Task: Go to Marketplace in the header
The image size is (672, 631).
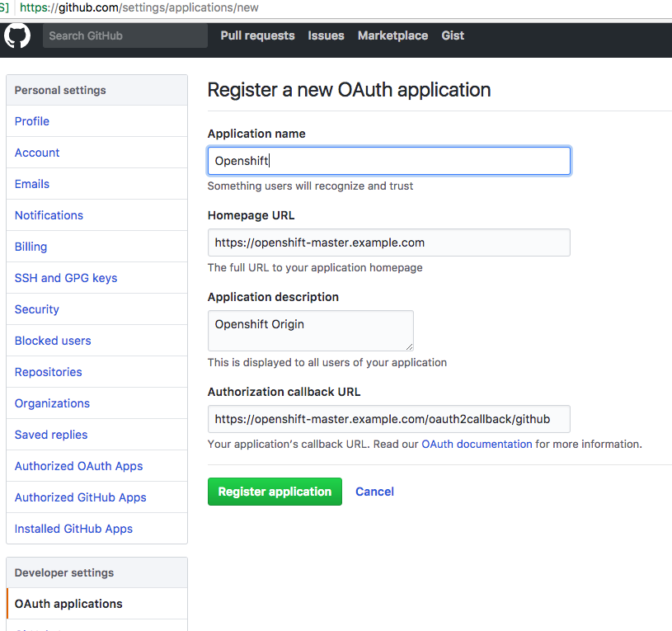Action: point(392,35)
